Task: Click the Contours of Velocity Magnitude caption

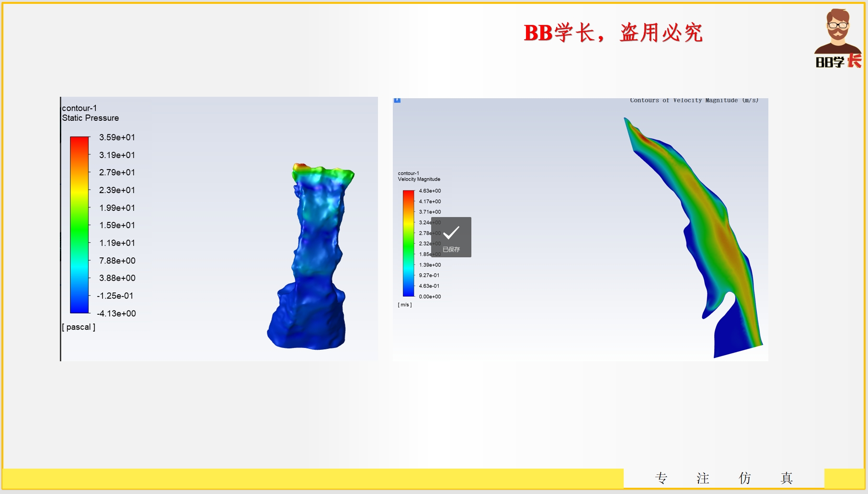Action: 694,100
